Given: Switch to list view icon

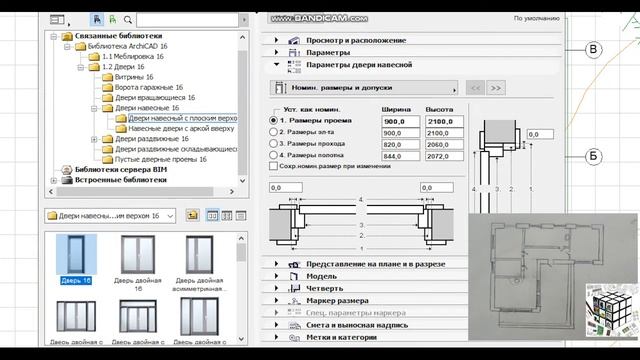Looking at the screenshot, I should coord(241,216).
